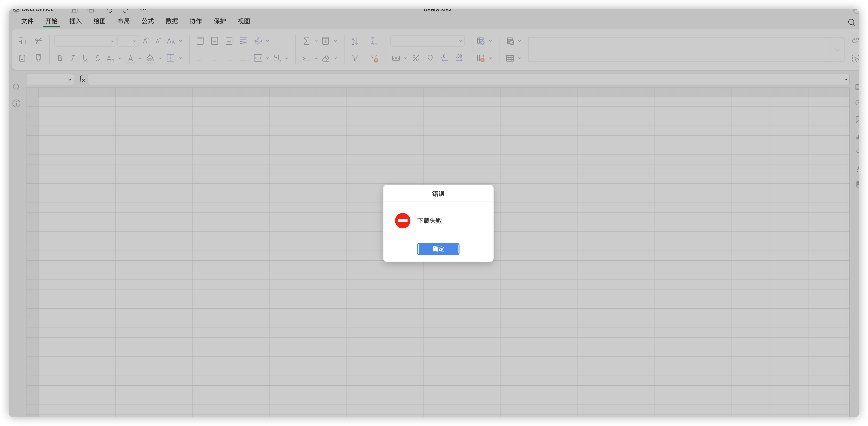Screen dimensions: 868x426
Task: Click the summation function icon
Action: pyautogui.click(x=306, y=41)
